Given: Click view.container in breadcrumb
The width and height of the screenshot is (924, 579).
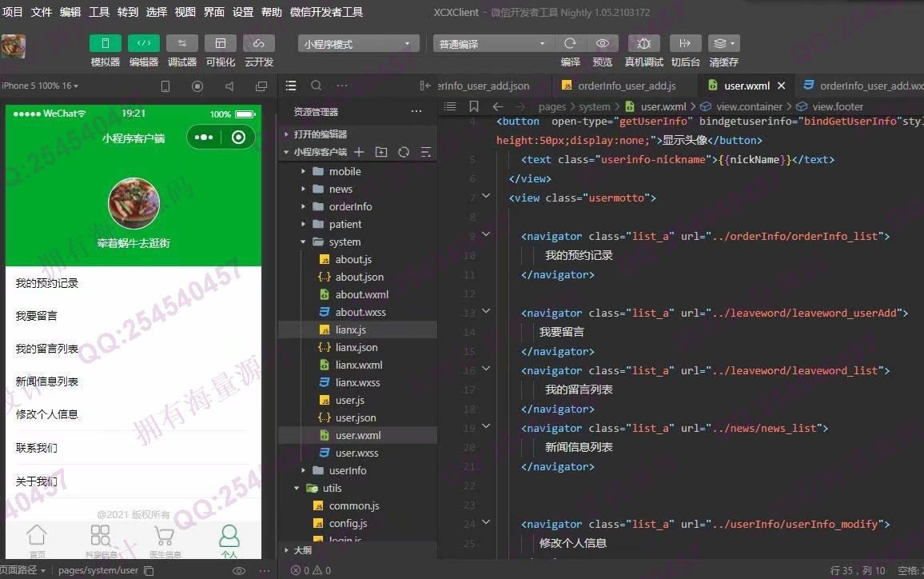Looking at the screenshot, I should [x=749, y=106].
